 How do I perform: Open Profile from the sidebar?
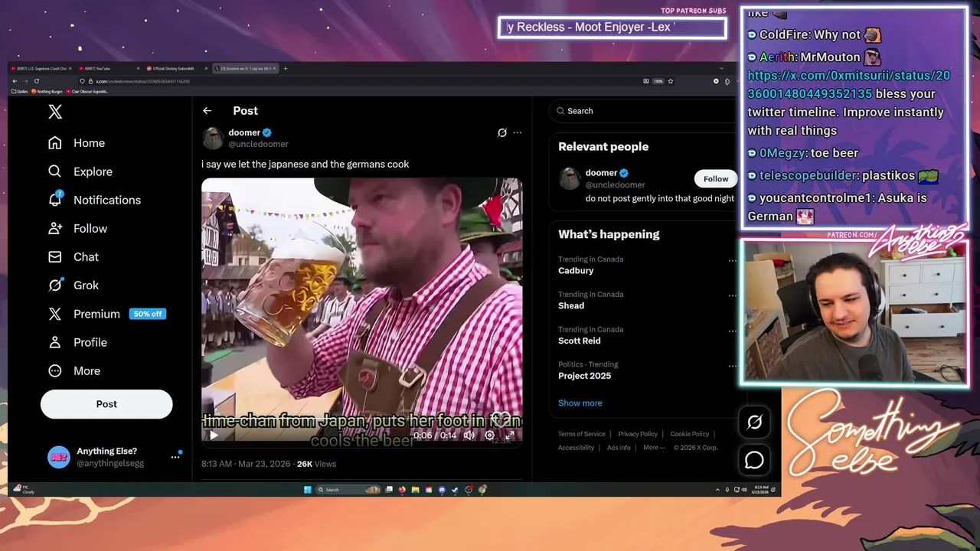click(x=77, y=342)
